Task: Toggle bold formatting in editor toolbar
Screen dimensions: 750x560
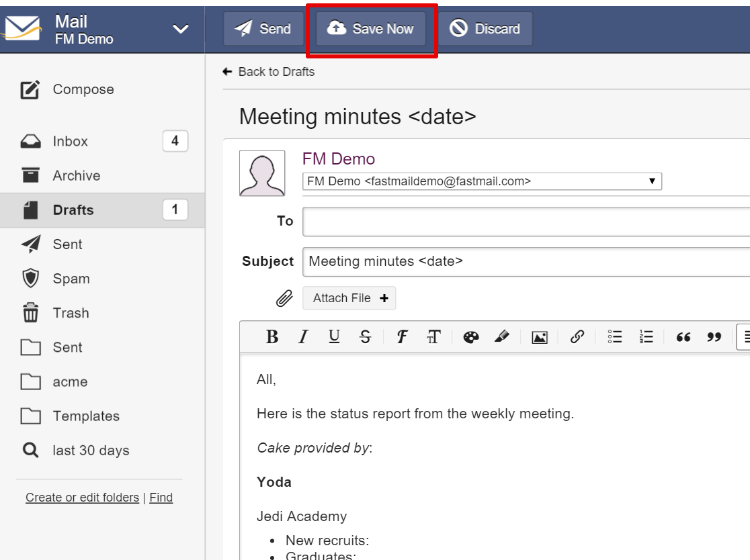Action: click(x=272, y=337)
